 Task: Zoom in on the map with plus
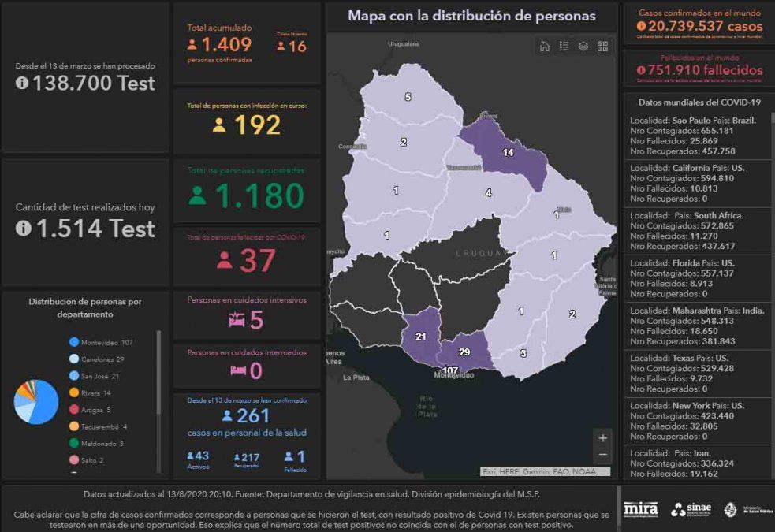coord(603,438)
